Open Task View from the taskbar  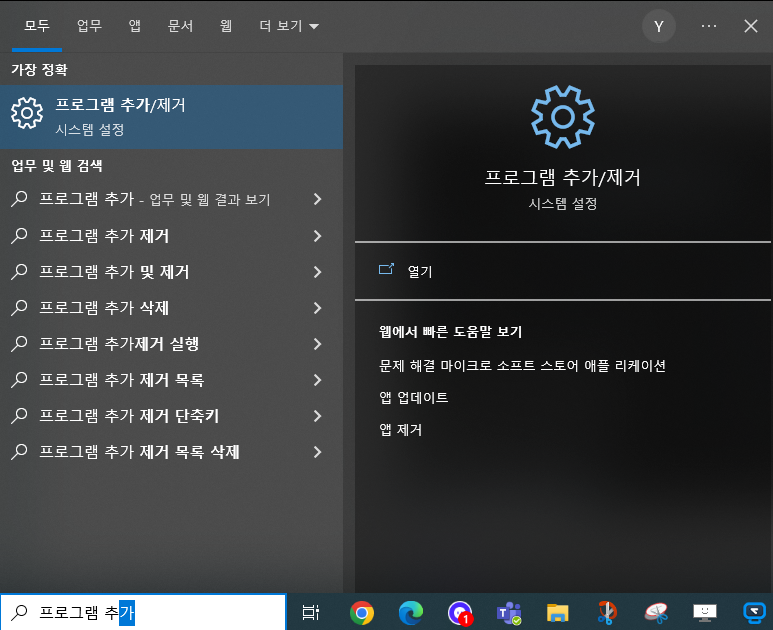311,612
